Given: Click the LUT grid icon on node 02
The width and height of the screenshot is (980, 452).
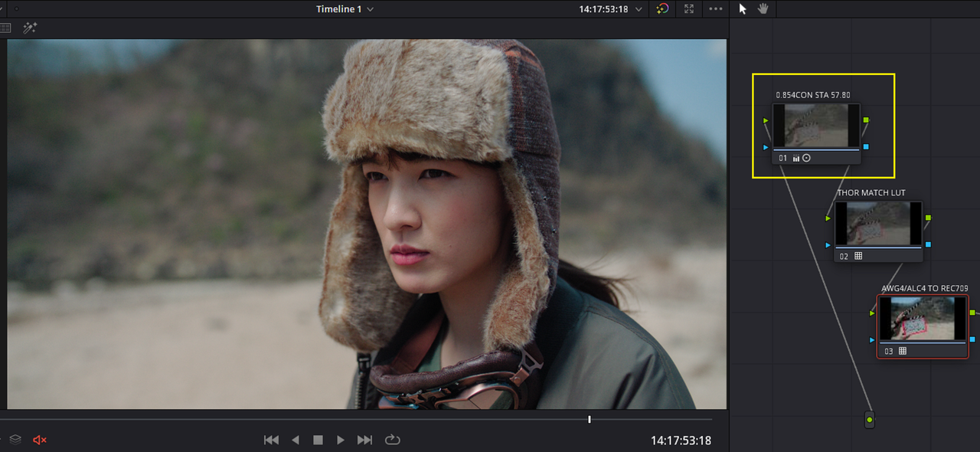Looking at the screenshot, I should [x=858, y=256].
